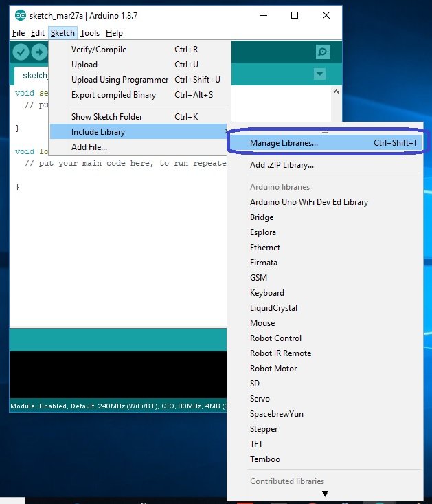Open the Edit menu
Image resolution: width=432 pixels, height=504 pixels.
[x=38, y=33]
